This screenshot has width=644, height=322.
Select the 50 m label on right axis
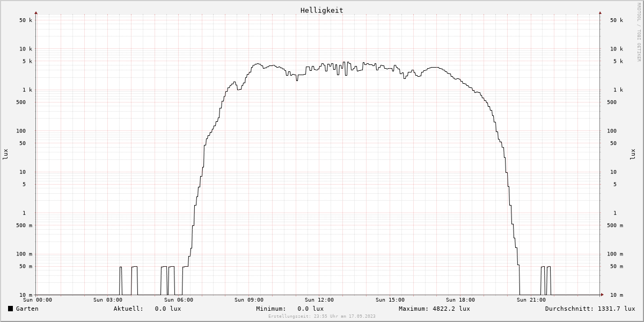pyautogui.click(x=617, y=266)
